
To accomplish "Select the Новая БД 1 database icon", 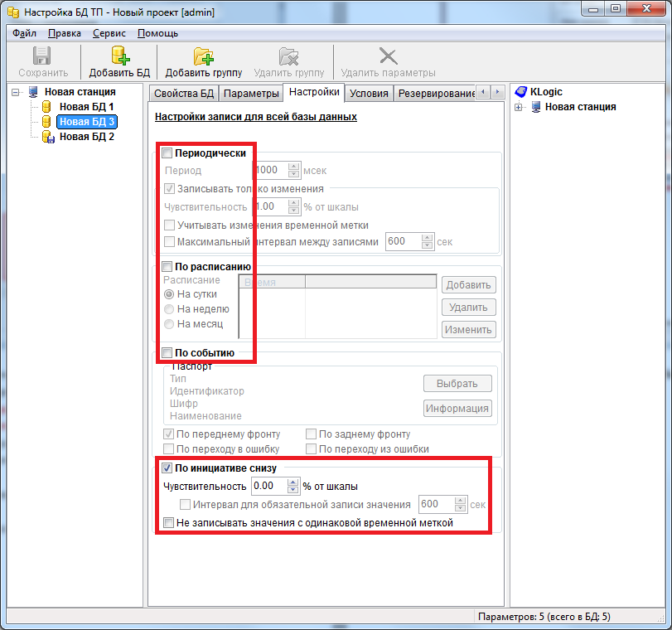I will coord(46,107).
